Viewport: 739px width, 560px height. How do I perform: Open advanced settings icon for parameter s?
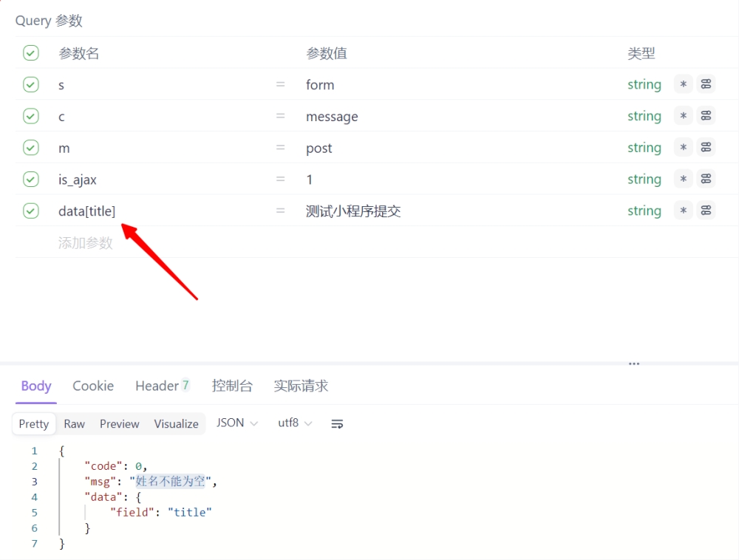coord(706,84)
